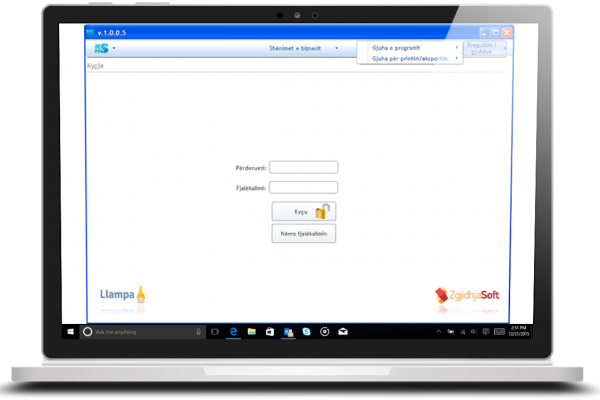Open Task View on the taskbar
This screenshot has width=600, height=400.
(215, 332)
